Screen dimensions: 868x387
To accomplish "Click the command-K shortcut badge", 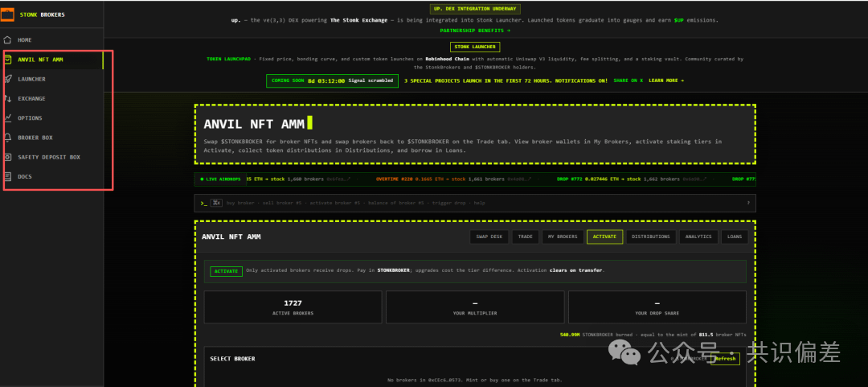I will 217,203.
